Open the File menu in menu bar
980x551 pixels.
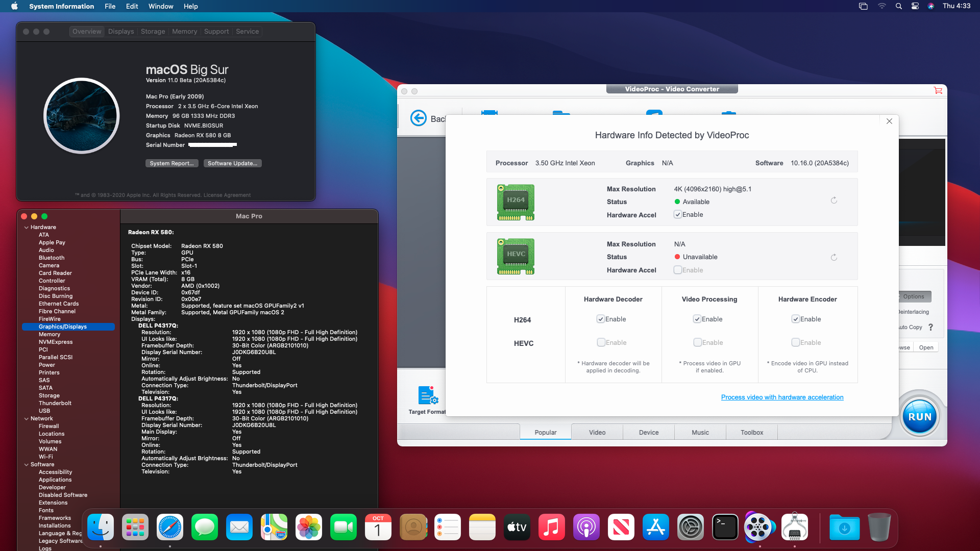tap(110, 6)
